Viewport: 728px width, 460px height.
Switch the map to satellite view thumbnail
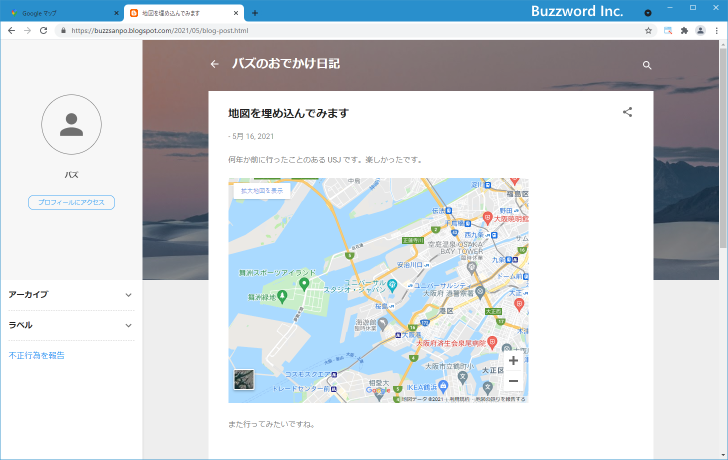[244, 379]
